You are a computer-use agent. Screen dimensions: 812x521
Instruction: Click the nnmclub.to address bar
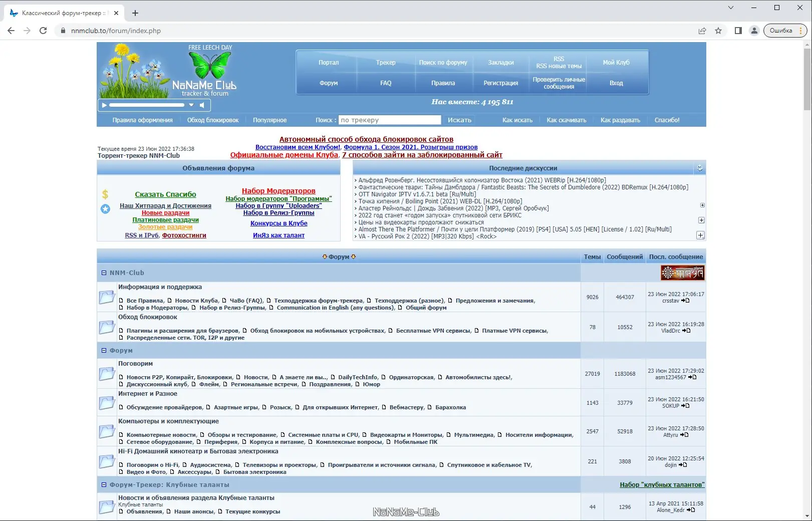coord(376,31)
